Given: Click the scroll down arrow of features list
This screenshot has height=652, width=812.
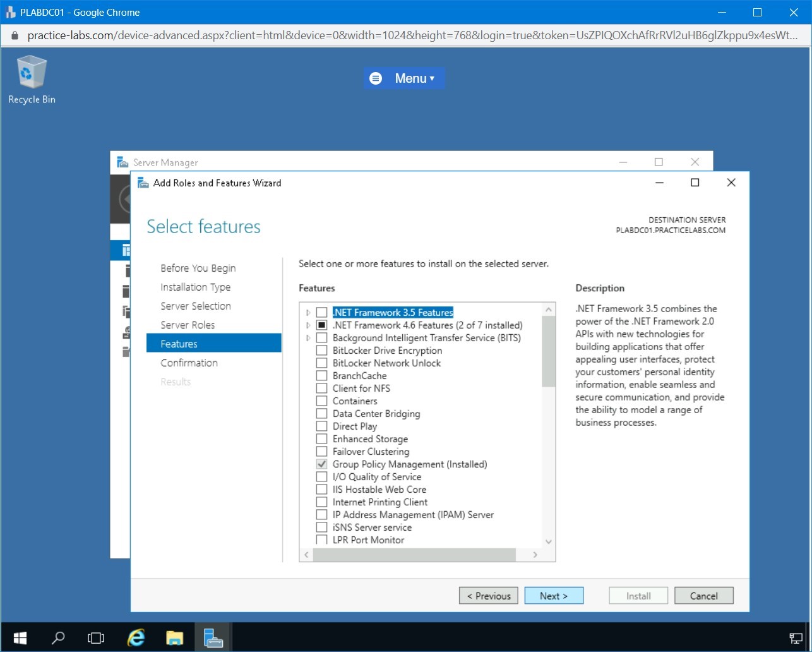Looking at the screenshot, I should (548, 541).
